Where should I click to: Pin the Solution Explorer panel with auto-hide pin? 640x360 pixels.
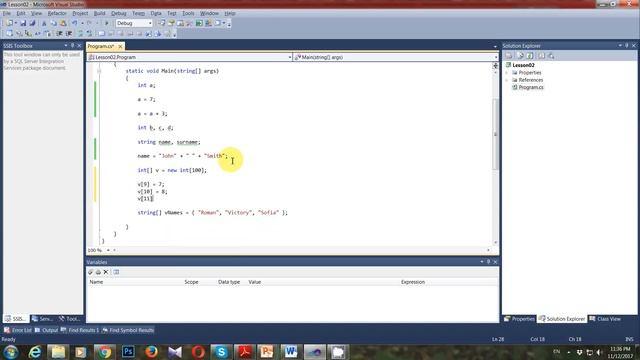[x=627, y=46]
